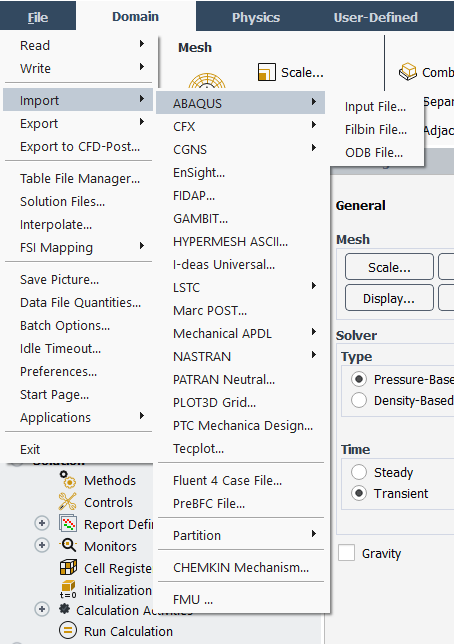454x644 pixels.
Task: Select Save Picture menu entry
Action: 78,279
